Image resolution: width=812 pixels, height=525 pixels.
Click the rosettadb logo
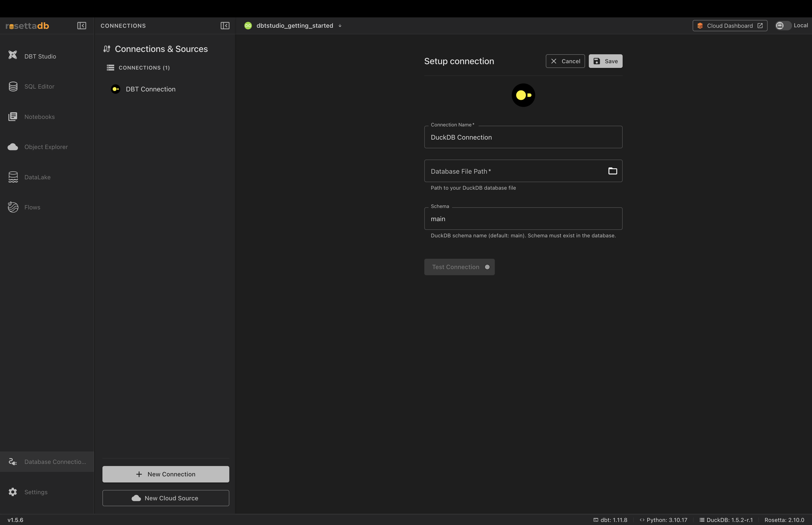27,26
